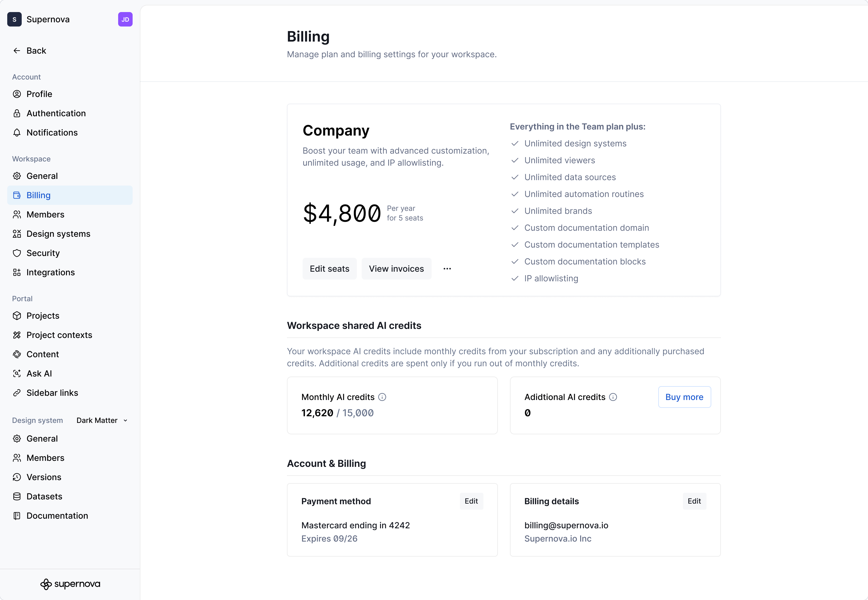
Task: Click the Edit seats button
Action: point(329,268)
